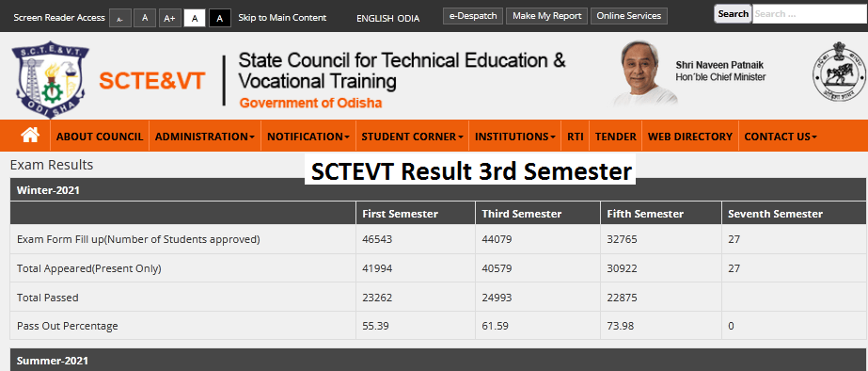
Task: Click value 24993 in Total Passed row
Action: [x=497, y=298]
